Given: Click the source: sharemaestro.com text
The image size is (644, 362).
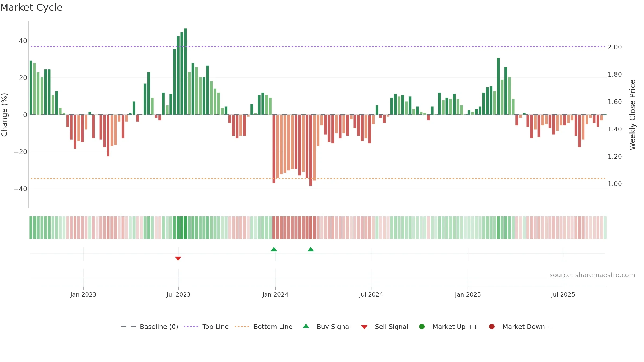Looking at the screenshot, I should click(592, 275).
